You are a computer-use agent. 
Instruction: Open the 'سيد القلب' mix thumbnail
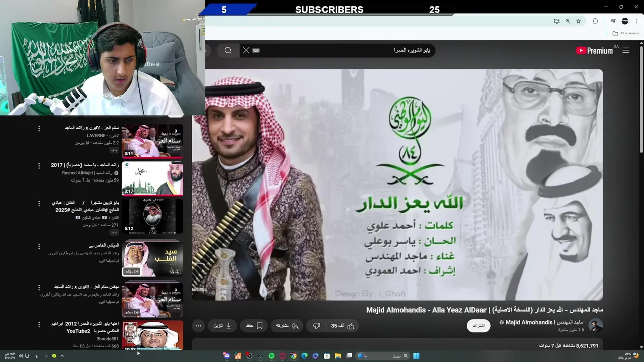[x=152, y=258]
